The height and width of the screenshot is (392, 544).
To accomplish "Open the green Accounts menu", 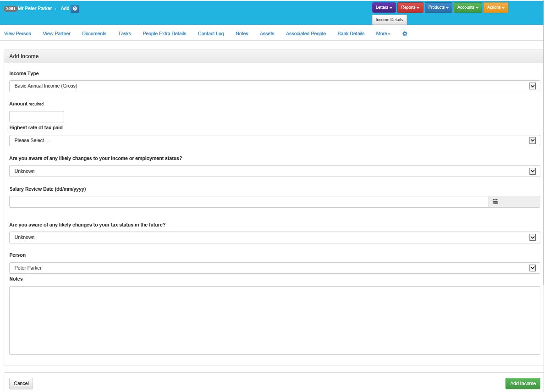I will [x=467, y=8].
